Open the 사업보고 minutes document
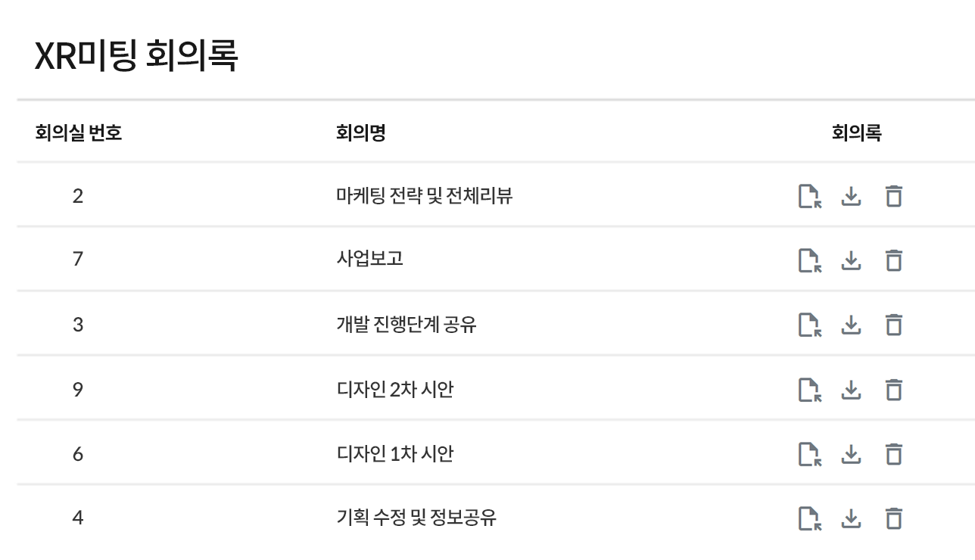 (810, 260)
